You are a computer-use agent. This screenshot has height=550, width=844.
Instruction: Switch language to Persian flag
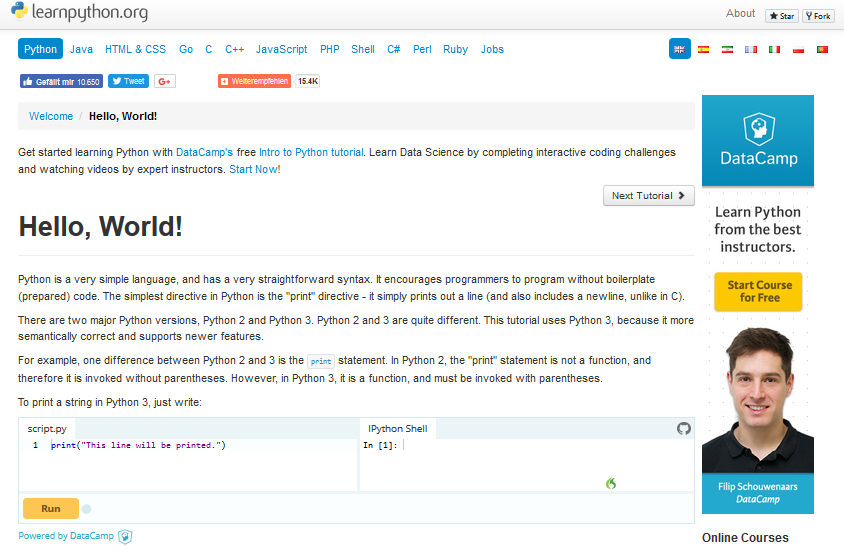[x=727, y=50]
